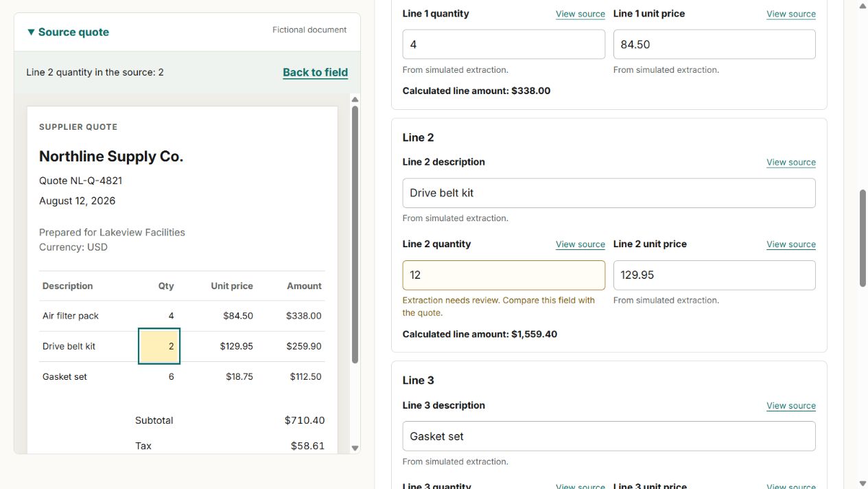
Task: Click Gasket set in quote table
Action: [x=64, y=376]
